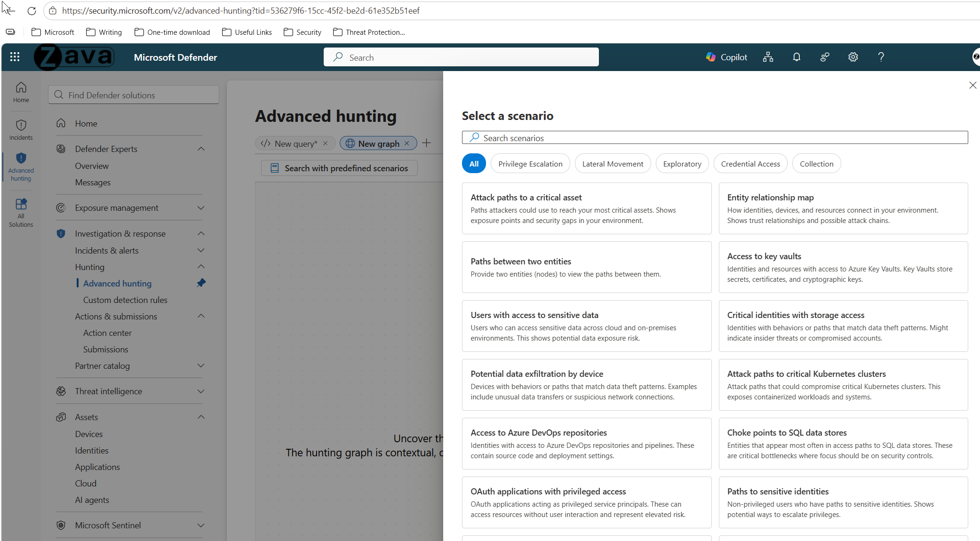Open All Solutions in the left rail
The image size is (980, 541).
pyautogui.click(x=21, y=213)
